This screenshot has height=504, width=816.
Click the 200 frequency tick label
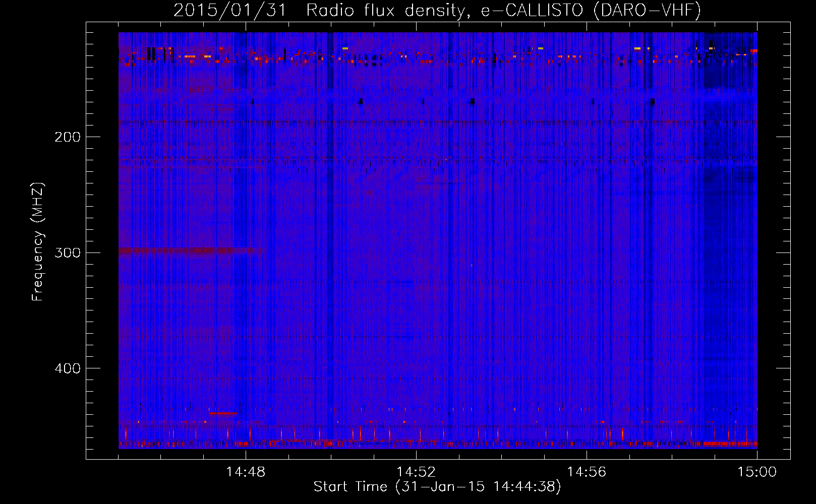point(68,137)
